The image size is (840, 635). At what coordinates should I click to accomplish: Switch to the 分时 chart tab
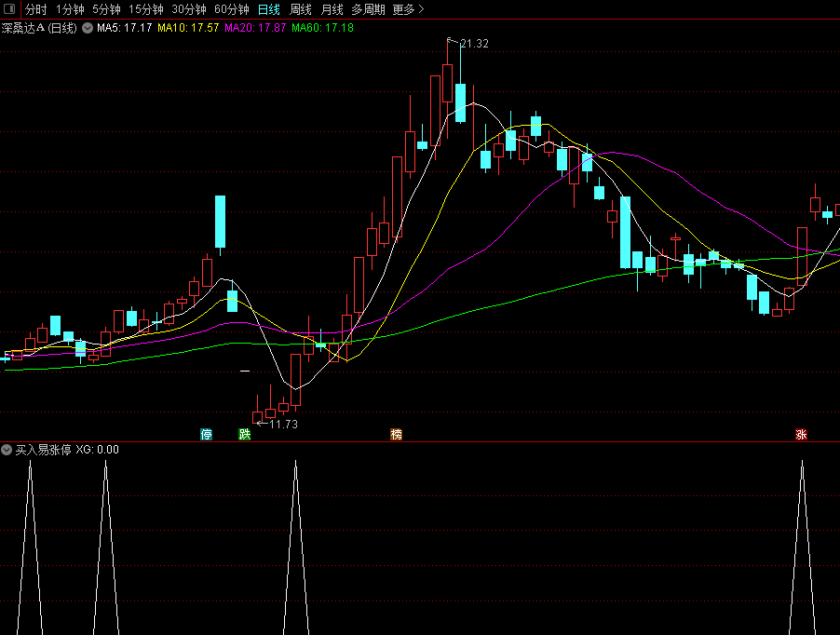point(36,9)
